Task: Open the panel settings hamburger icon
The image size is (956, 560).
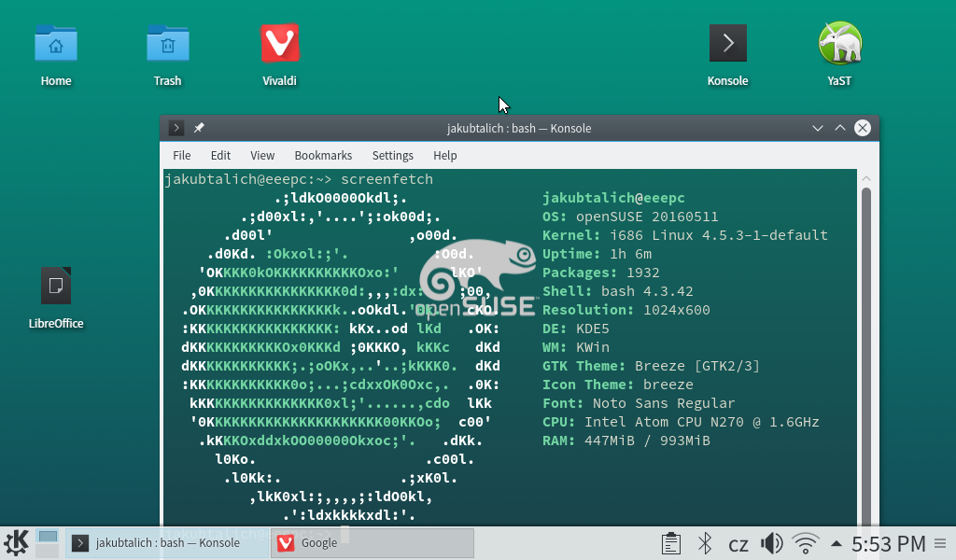Action: click(941, 543)
